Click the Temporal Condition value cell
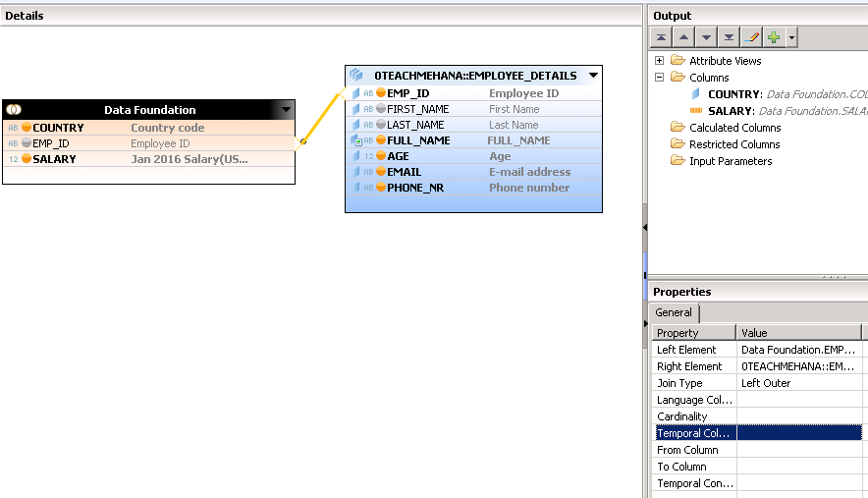This screenshot has height=498, width=868. pos(799,483)
